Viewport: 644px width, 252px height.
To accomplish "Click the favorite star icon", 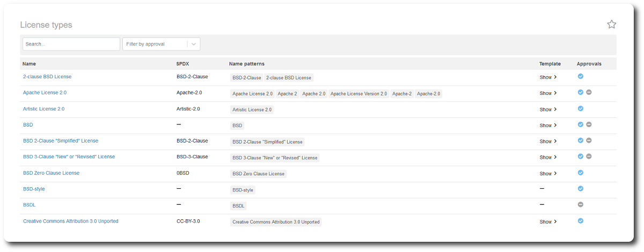I will (x=611, y=24).
